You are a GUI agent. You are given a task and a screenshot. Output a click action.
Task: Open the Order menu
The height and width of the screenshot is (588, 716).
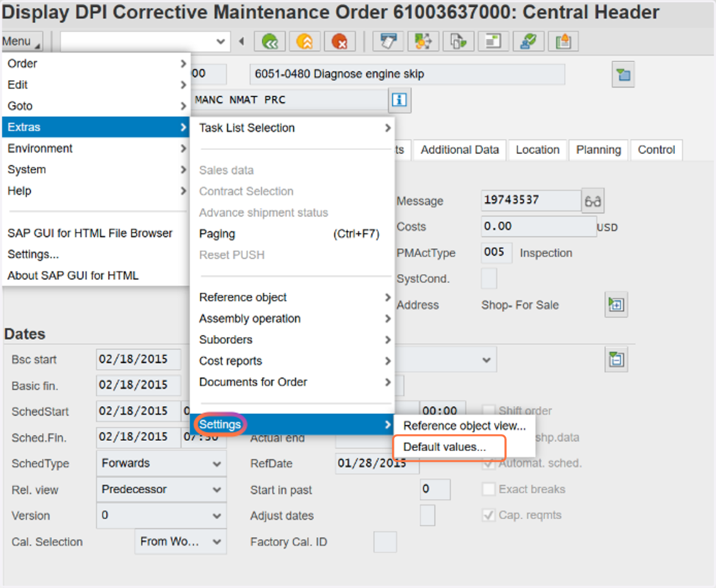point(96,64)
